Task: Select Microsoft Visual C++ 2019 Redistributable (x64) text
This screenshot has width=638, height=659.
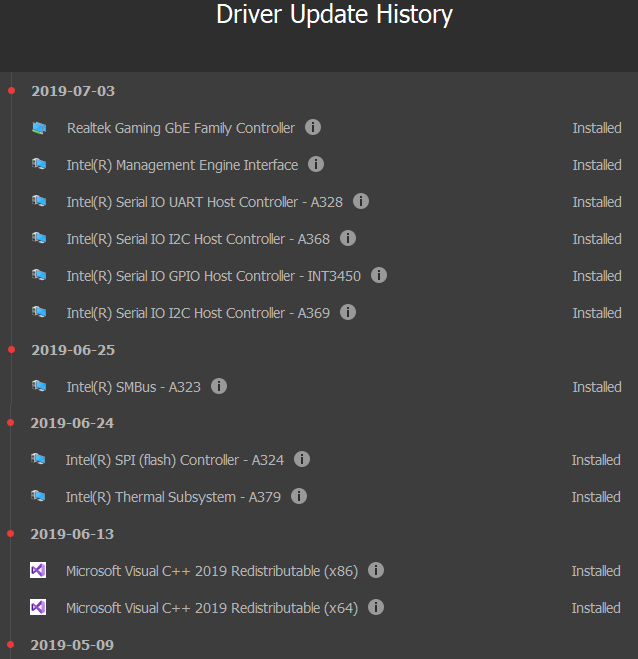Action: 212,608
